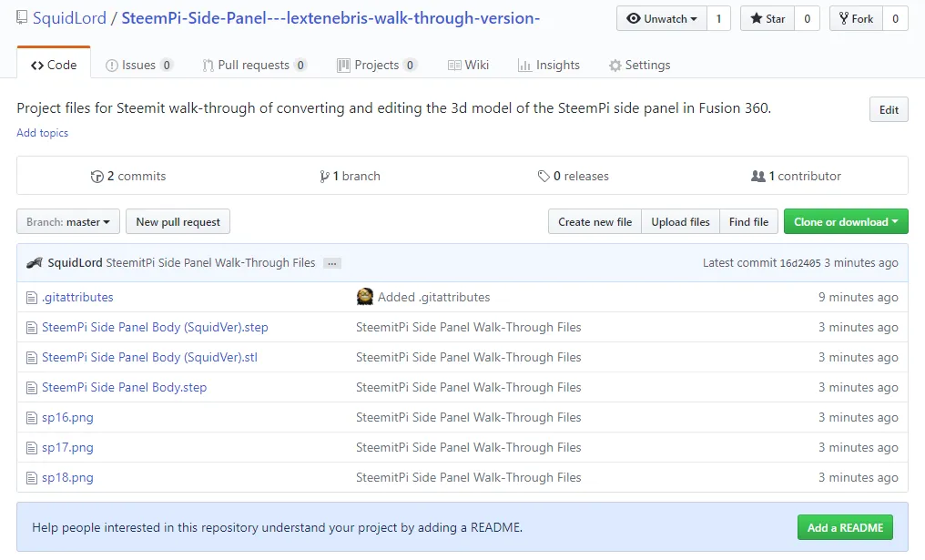Open the Settings tab
The image size is (925, 560).
pos(639,65)
